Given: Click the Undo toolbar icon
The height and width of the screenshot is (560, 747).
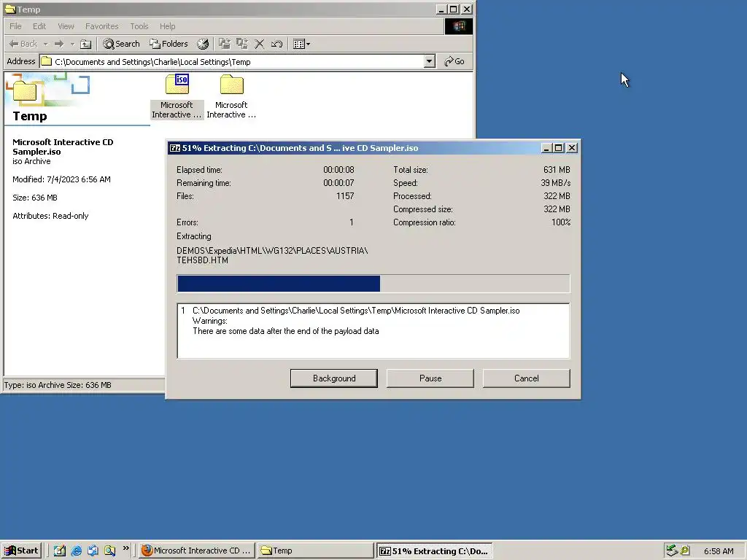Looking at the screenshot, I should (276, 44).
